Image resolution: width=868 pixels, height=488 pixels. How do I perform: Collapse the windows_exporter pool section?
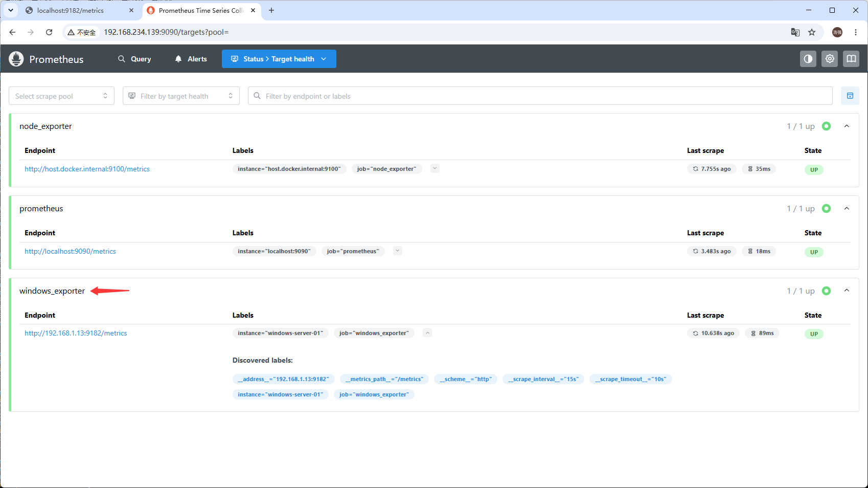click(x=847, y=291)
